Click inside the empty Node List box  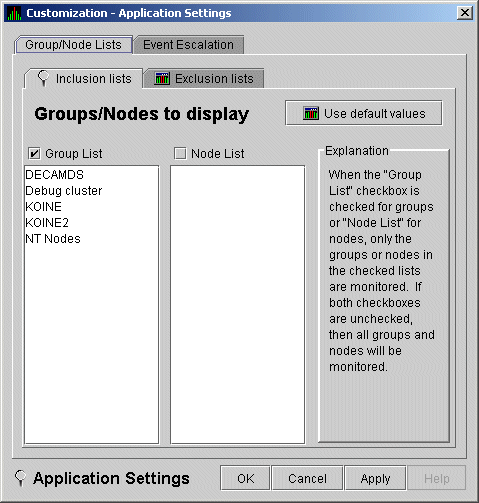tap(238, 305)
